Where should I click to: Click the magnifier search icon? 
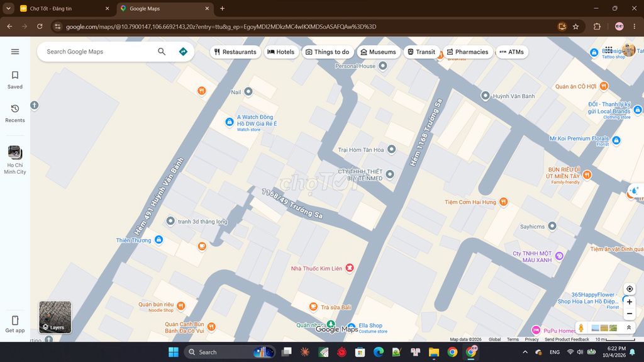[162, 52]
